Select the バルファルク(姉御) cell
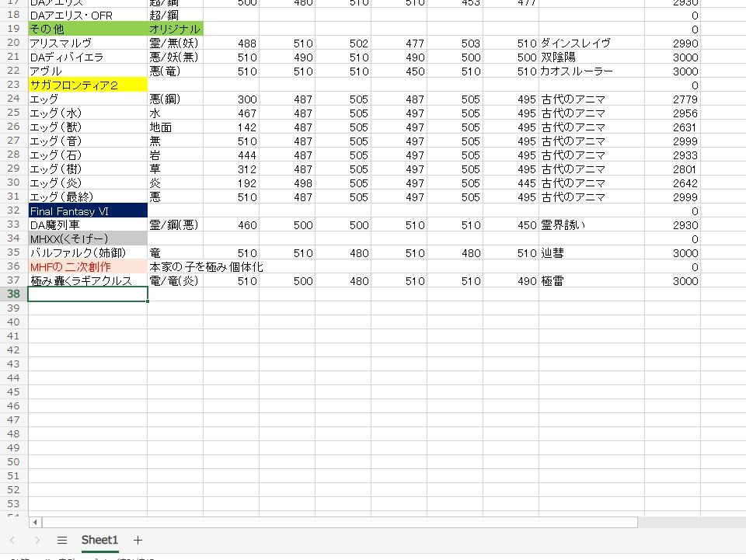The height and width of the screenshot is (560, 746). [x=88, y=253]
